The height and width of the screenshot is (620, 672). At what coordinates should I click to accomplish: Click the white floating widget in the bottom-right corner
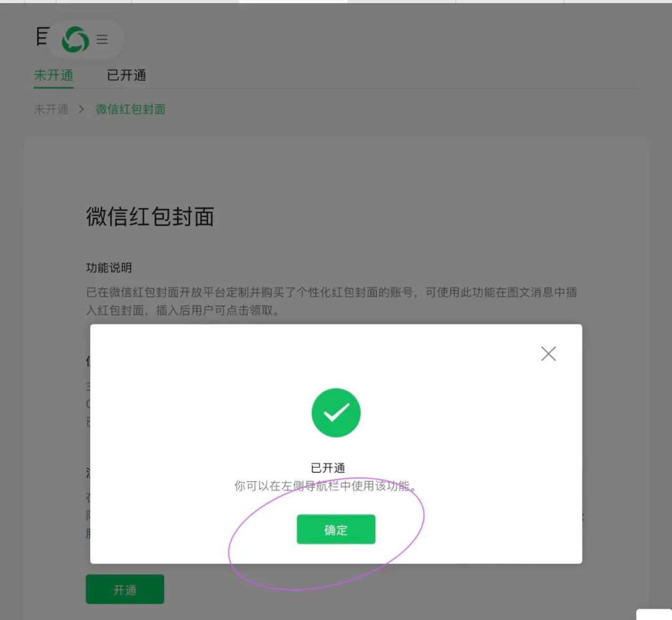click(654, 614)
